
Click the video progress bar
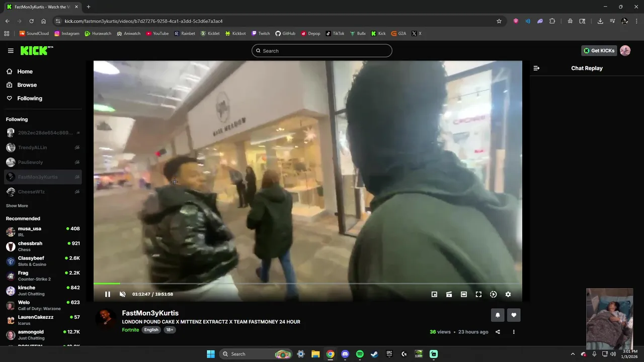[307, 284]
